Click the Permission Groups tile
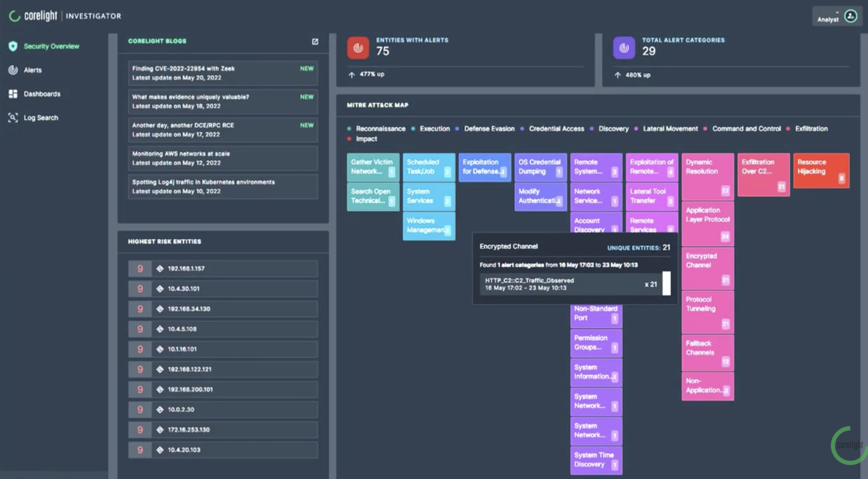868x479 pixels. 596,343
